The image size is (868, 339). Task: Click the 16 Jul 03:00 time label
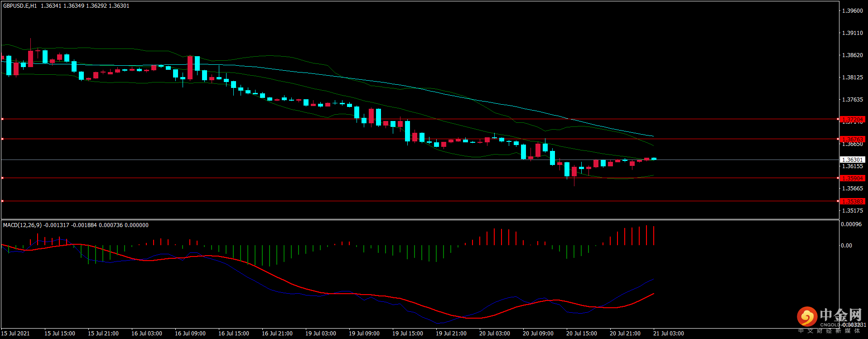pyautogui.click(x=147, y=334)
